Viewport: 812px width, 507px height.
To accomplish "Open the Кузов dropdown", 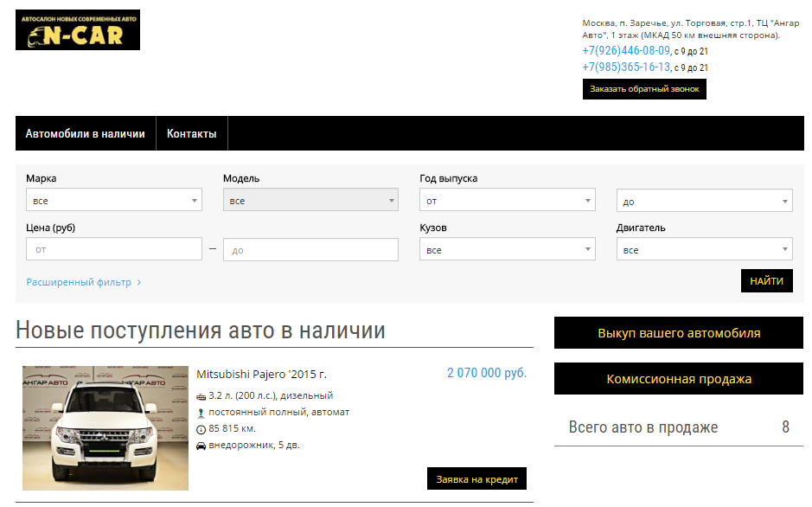I will 508,250.
